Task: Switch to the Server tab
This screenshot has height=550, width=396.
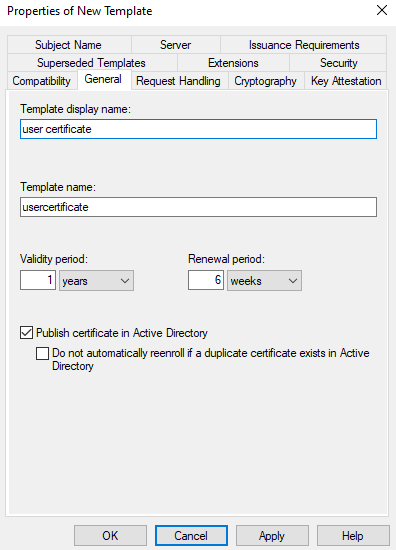Action: pos(175,45)
